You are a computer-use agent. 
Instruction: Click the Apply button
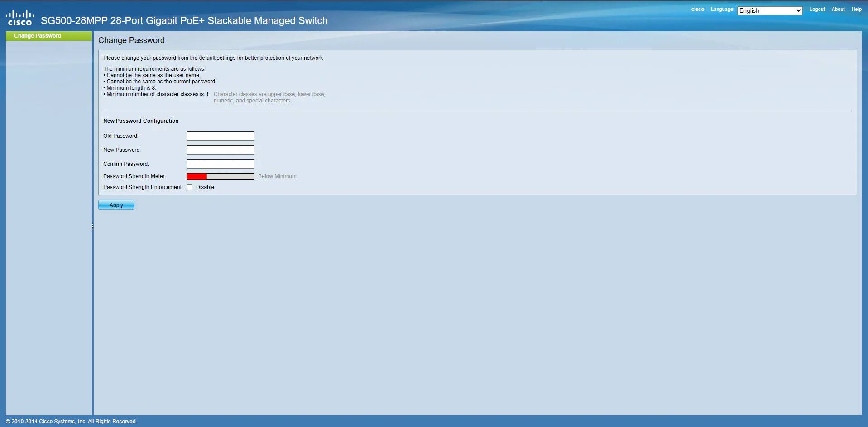coord(116,205)
